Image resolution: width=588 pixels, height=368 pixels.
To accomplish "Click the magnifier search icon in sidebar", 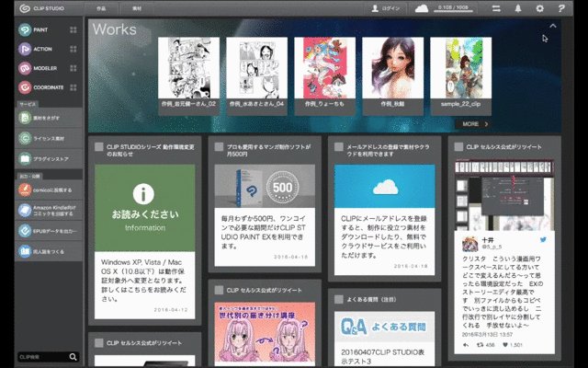I will coord(73,357).
